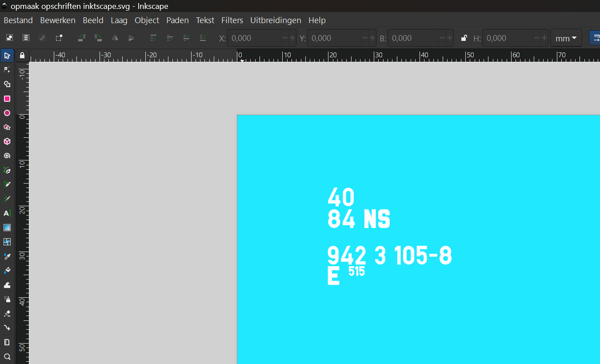
Task: Open the Filters menu
Action: coord(232,20)
